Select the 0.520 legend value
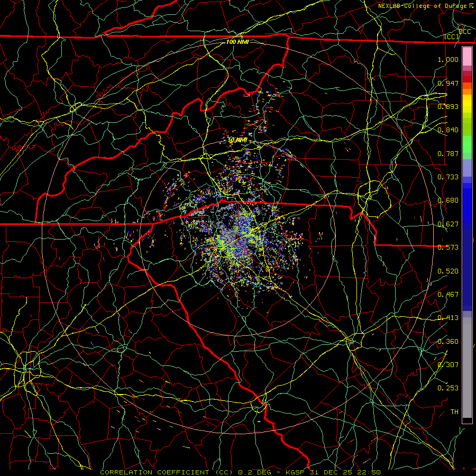Viewport: 476px width, 476px height. pyautogui.click(x=448, y=271)
